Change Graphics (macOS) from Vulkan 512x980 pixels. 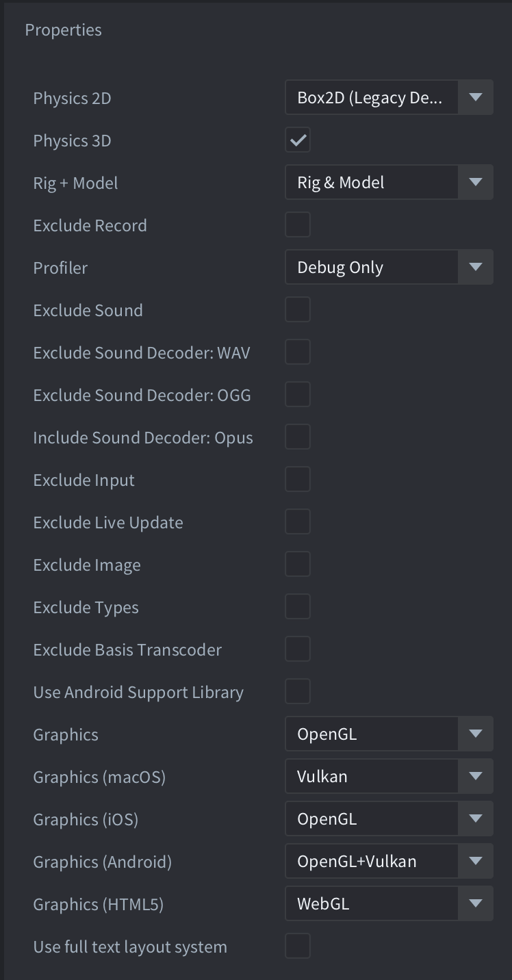click(389, 776)
